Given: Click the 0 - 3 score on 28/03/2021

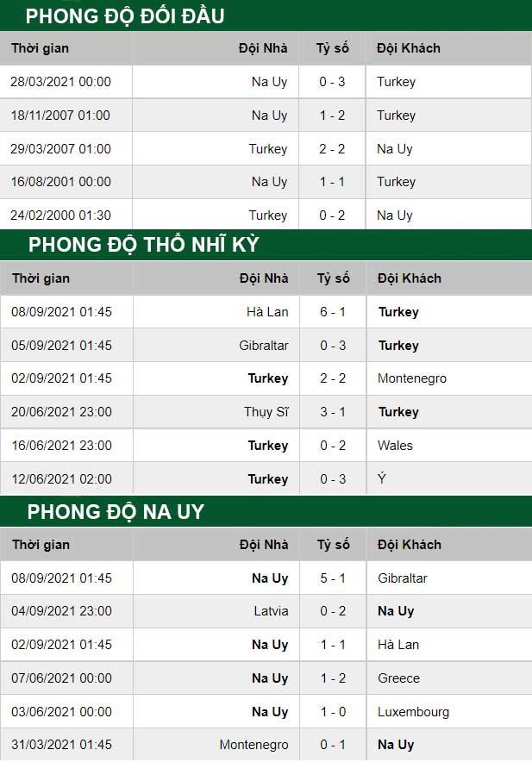Looking at the screenshot, I should pos(332,82).
